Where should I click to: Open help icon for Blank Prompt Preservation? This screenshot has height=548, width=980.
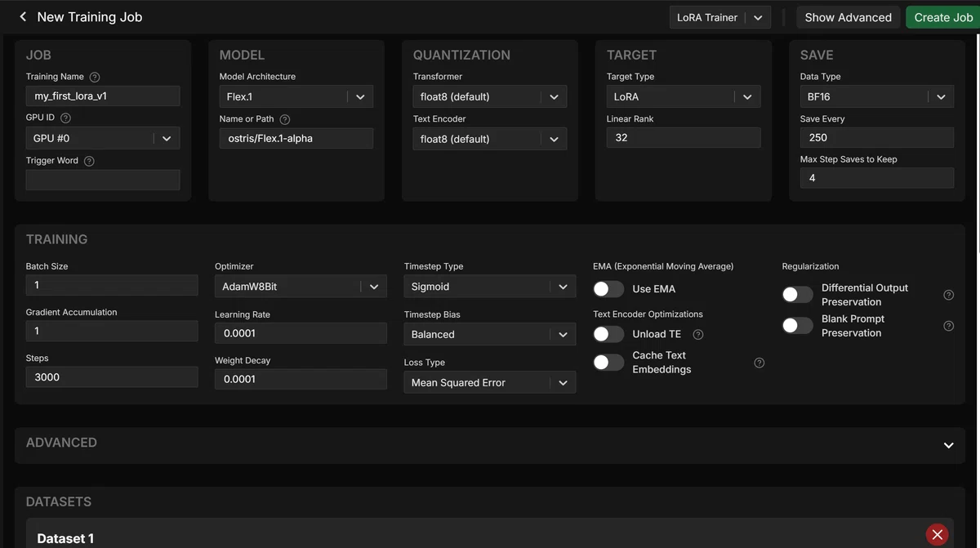coord(949,326)
